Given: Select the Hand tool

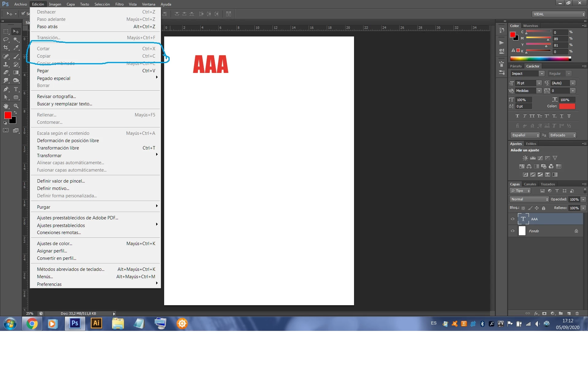Looking at the screenshot, I should tap(6, 106).
